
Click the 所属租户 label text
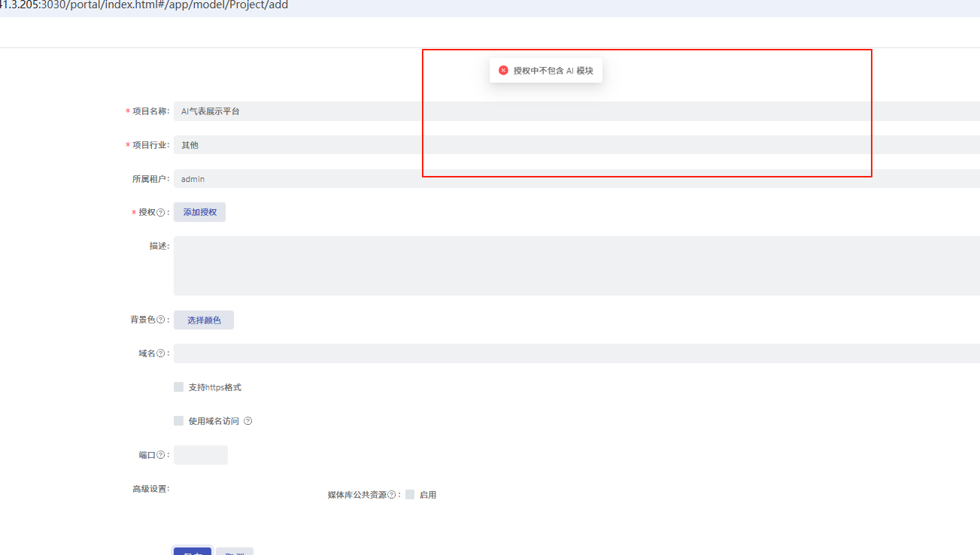(x=150, y=179)
